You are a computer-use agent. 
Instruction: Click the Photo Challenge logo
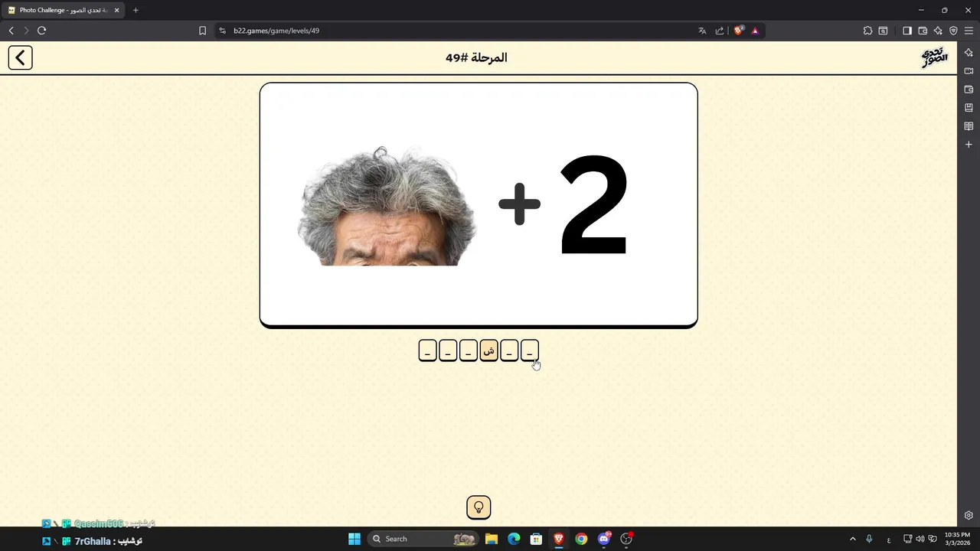[x=934, y=57]
